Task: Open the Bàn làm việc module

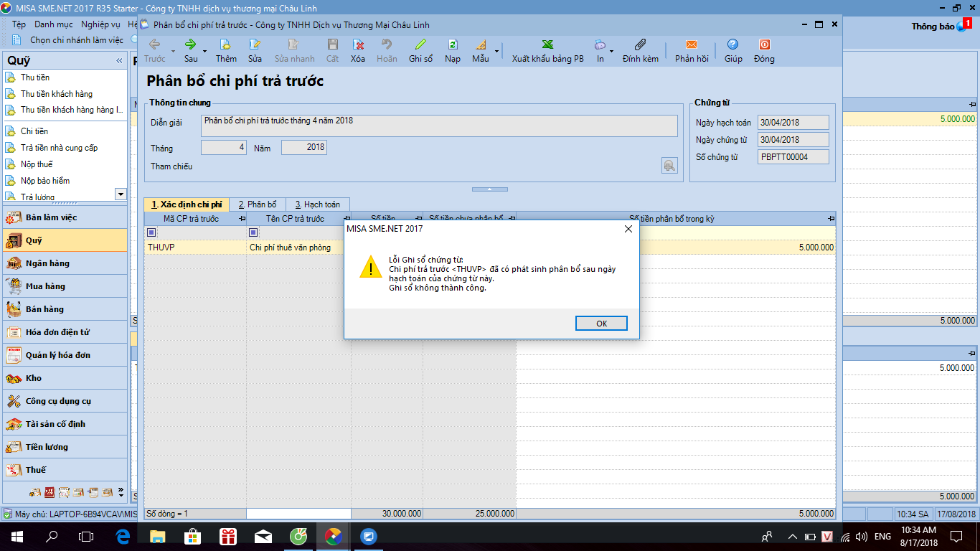Action: pyautogui.click(x=65, y=217)
